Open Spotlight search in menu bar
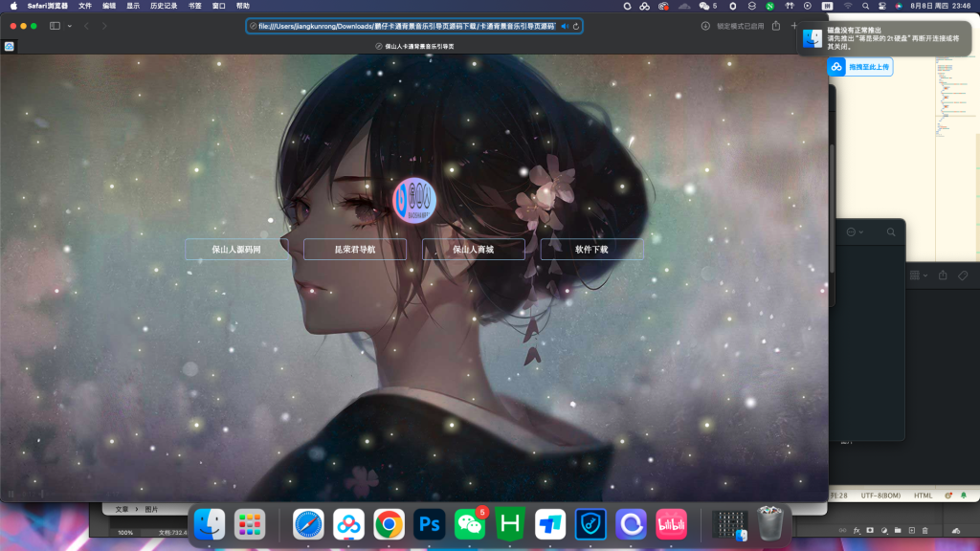The height and width of the screenshot is (551, 980). (x=865, y=7)
